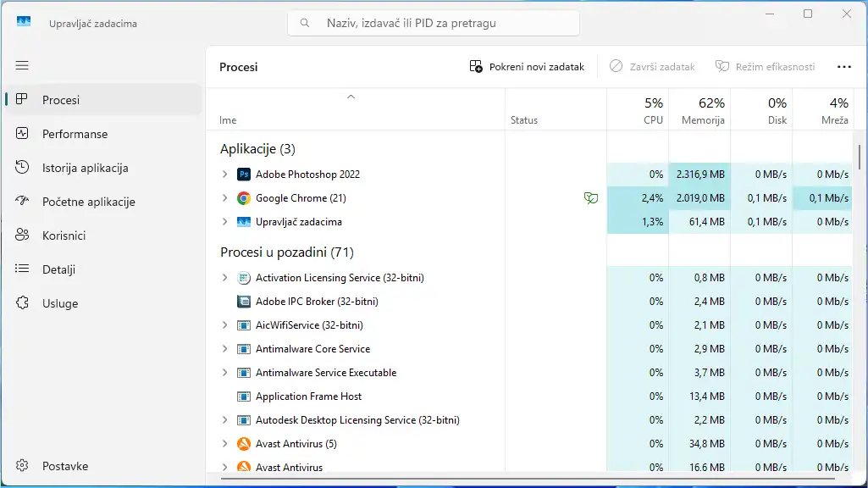Open Postavke via the gear icon
This screenshot has width=868, height=488.
[22, 465]
